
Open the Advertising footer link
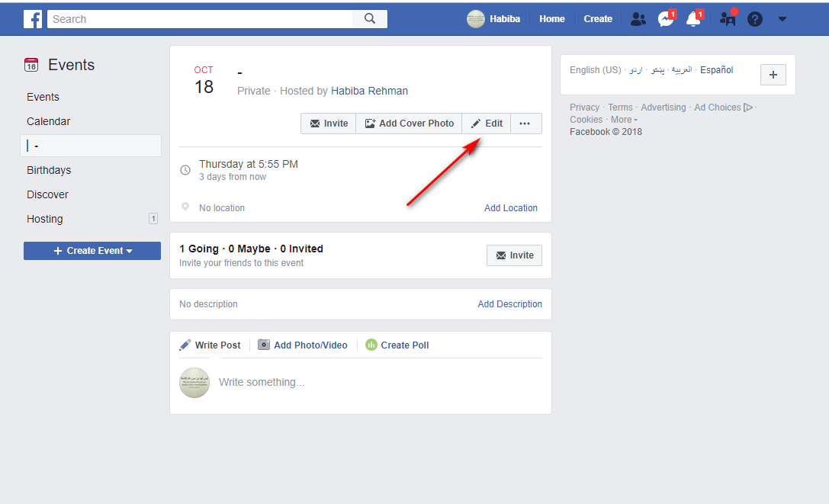[x=663, y=108]
